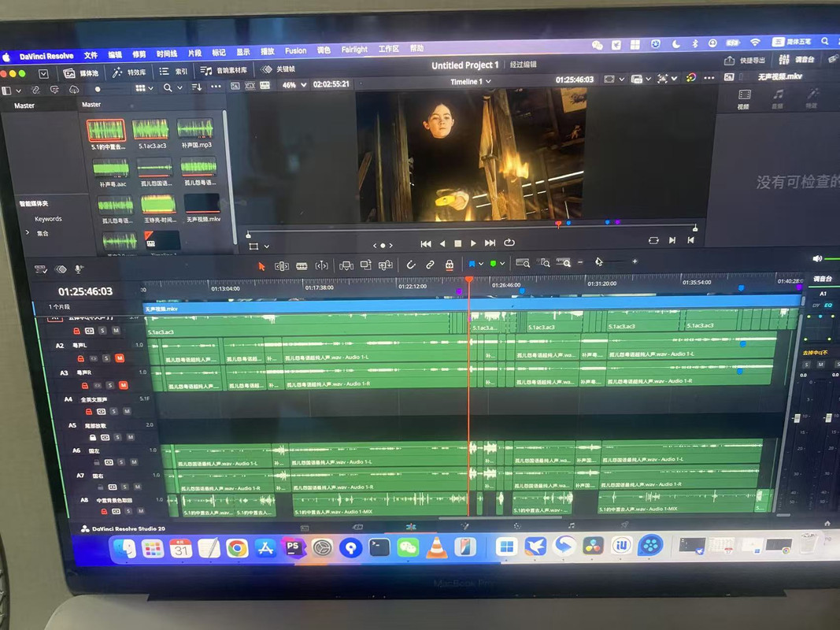This screenshot has width=840, height=630.
Task: Toggle the 媒体池 panel button
Action: click(81, 73)
